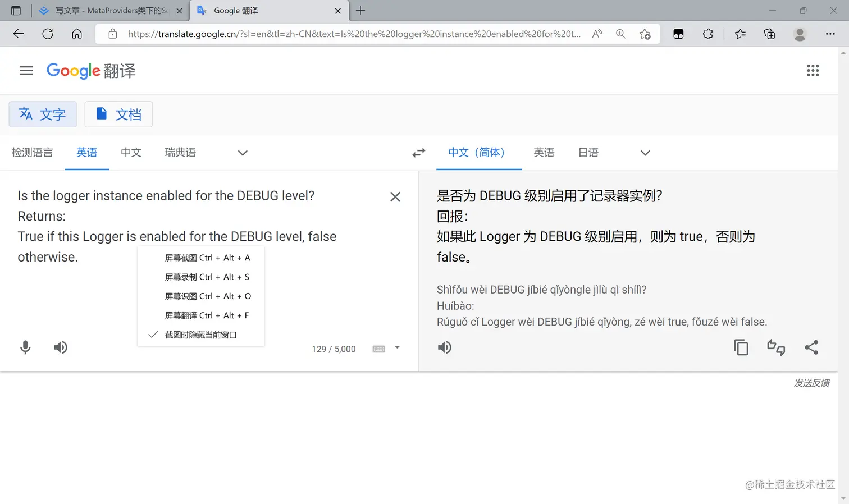Listen to the English source text
The image size is (849, 504).
(61, 347)
